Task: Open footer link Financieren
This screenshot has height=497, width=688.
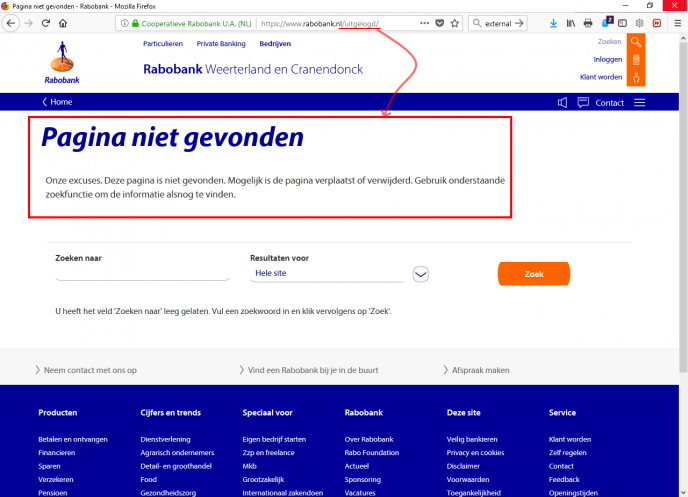Action: pos(57,453)
